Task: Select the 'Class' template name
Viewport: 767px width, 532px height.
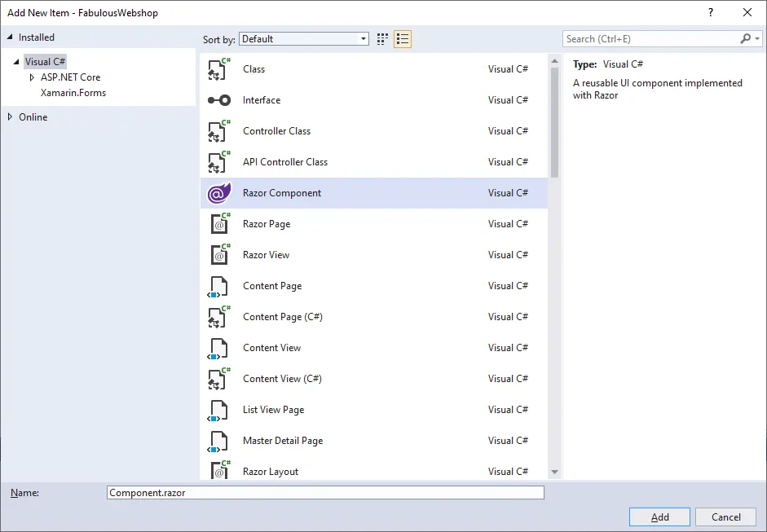Action: click(x=253, y=69)
